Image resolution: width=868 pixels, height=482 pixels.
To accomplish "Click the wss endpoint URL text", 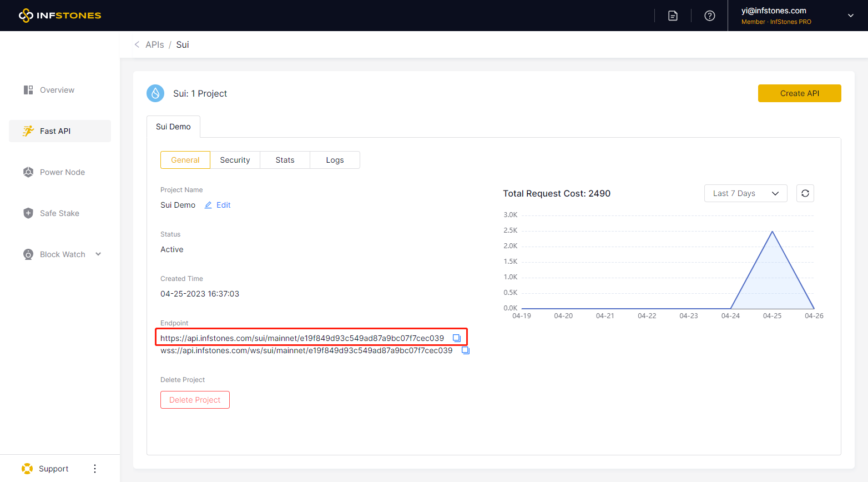I will point(306,350).
